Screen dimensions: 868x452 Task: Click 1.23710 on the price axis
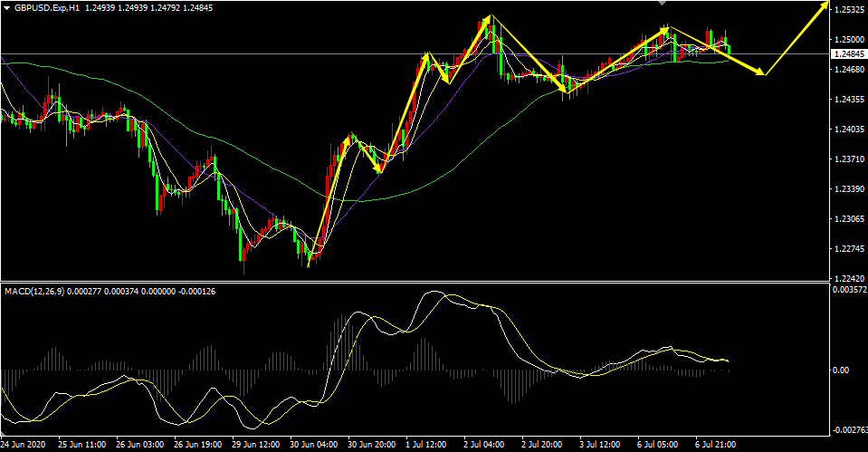pyautogui.click(x=849, y=159)
